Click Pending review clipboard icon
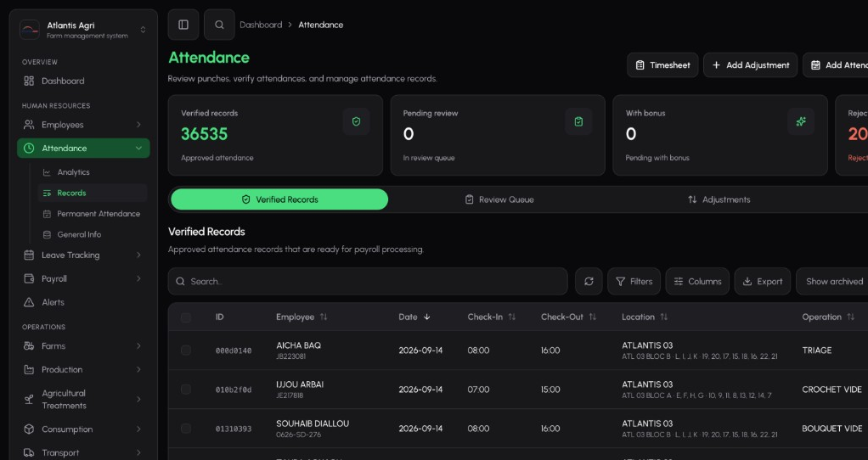This screenshot has width=868, height=460. click(578, 121)
